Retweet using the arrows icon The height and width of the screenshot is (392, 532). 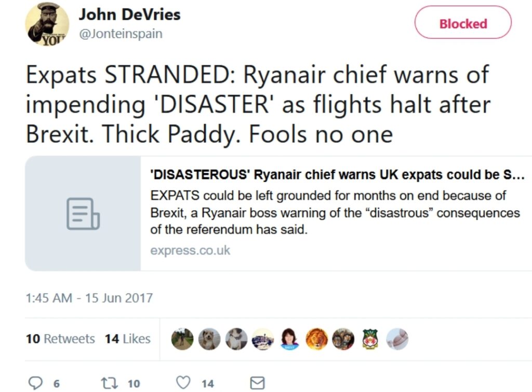109,383
